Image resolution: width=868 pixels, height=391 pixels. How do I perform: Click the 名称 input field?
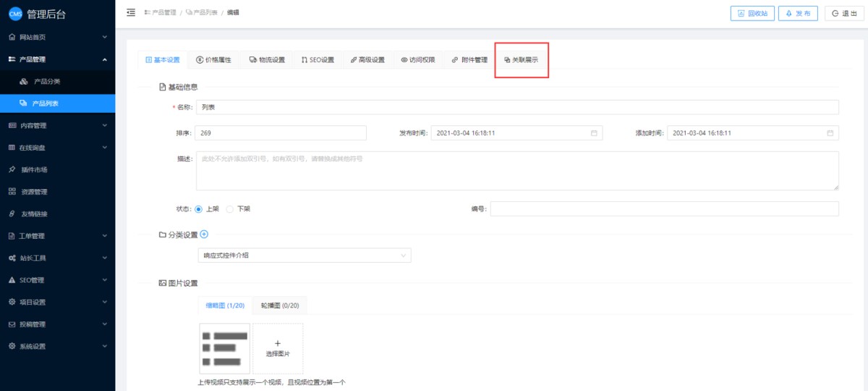[x=516, y=107]
